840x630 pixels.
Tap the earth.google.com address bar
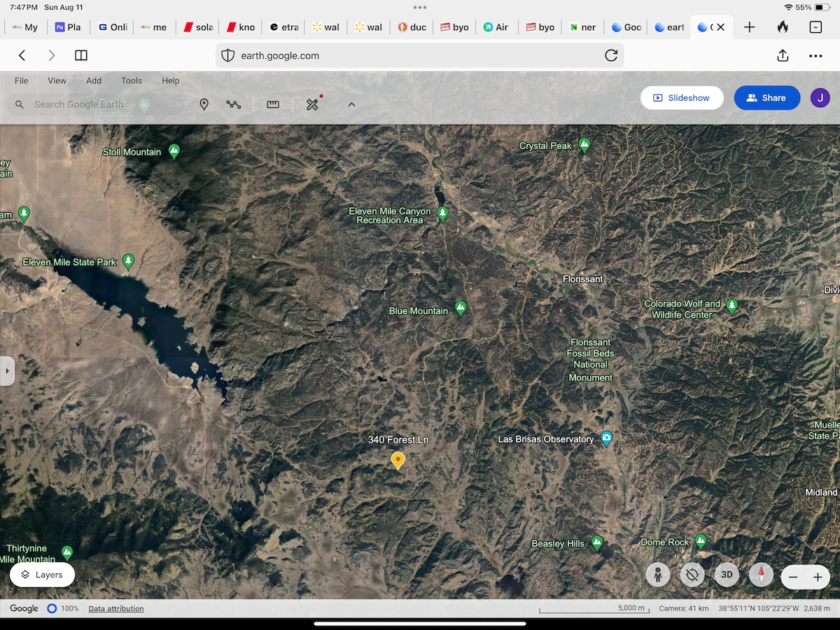[x=420, y=55]
